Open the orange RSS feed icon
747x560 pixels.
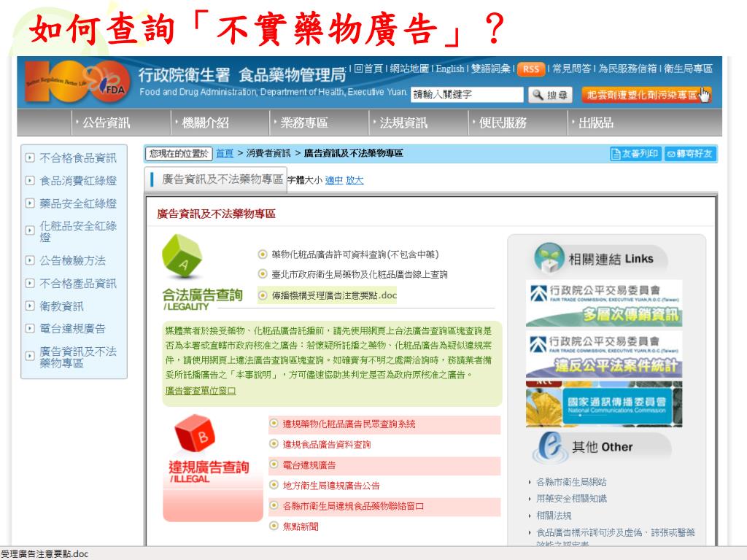click(x=531, y=69)
